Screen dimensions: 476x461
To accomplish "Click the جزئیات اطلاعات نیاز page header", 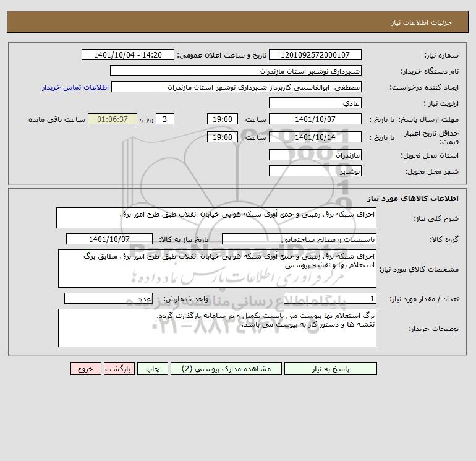I will (422, 22).
